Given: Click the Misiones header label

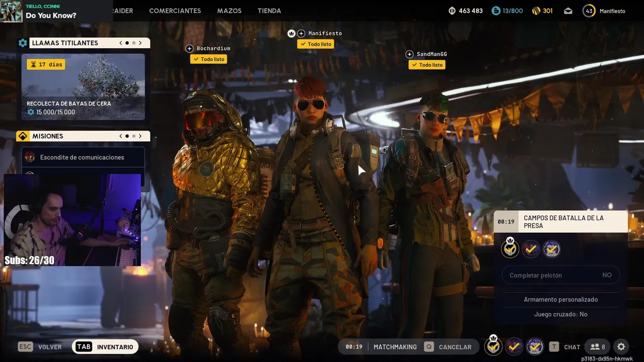Looking at the screenshot, I should (48, 136).
